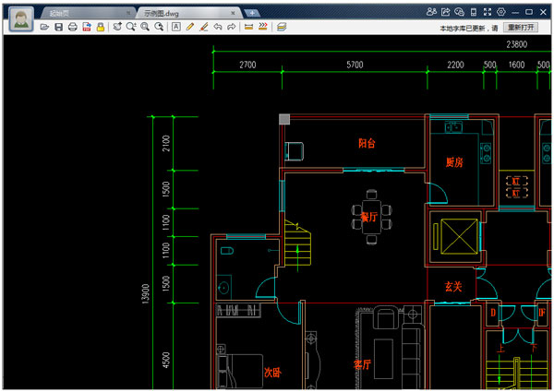Open settings via hexagon gear icon
The width and height of the screenshot is (554, 392).
[501, 12]
